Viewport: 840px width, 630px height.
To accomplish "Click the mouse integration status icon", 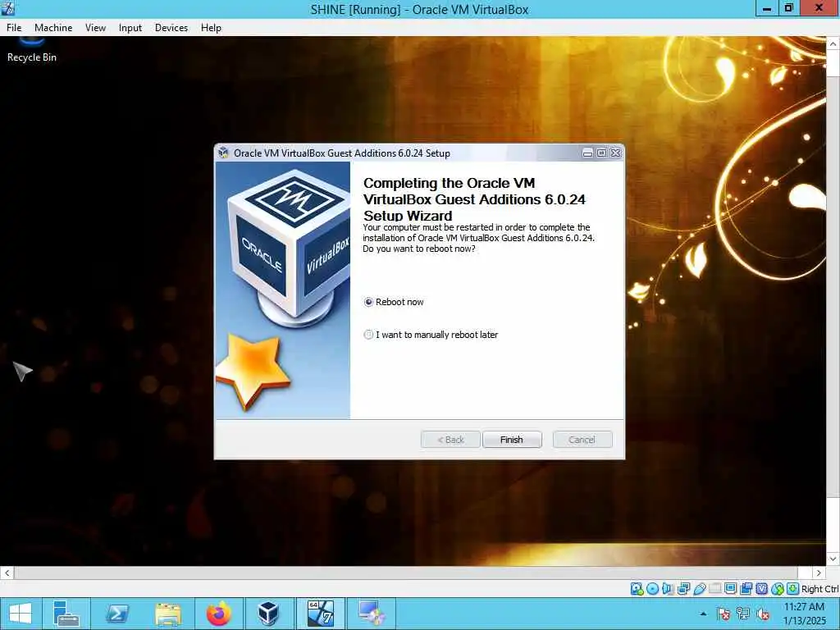I will (x=778, y=589).
